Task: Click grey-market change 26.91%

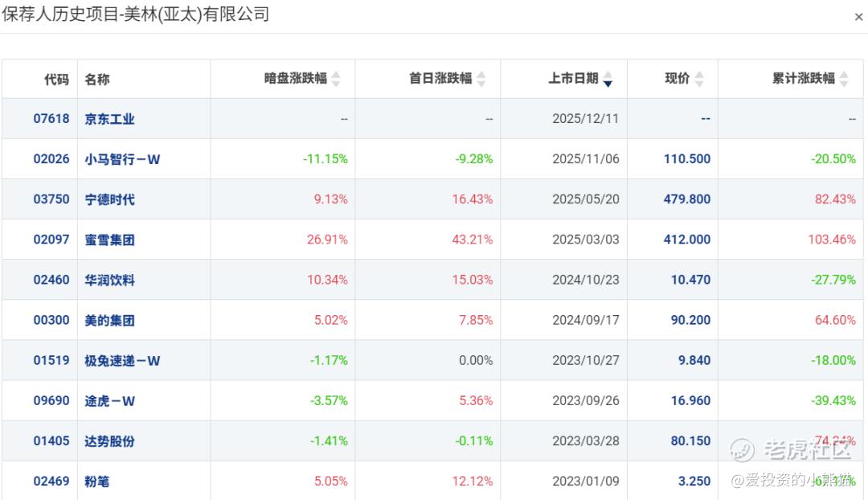Action: (327, 240)
